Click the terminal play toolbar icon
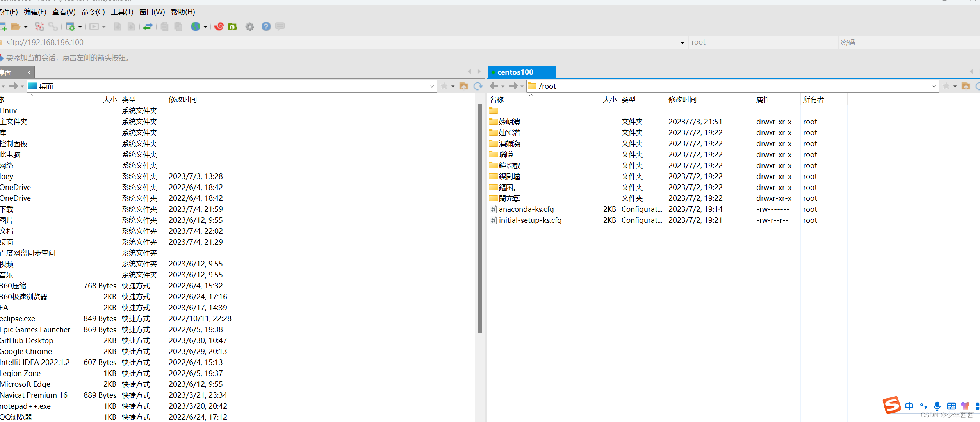Screen dimensions: 980x422 tap(94, 27)
